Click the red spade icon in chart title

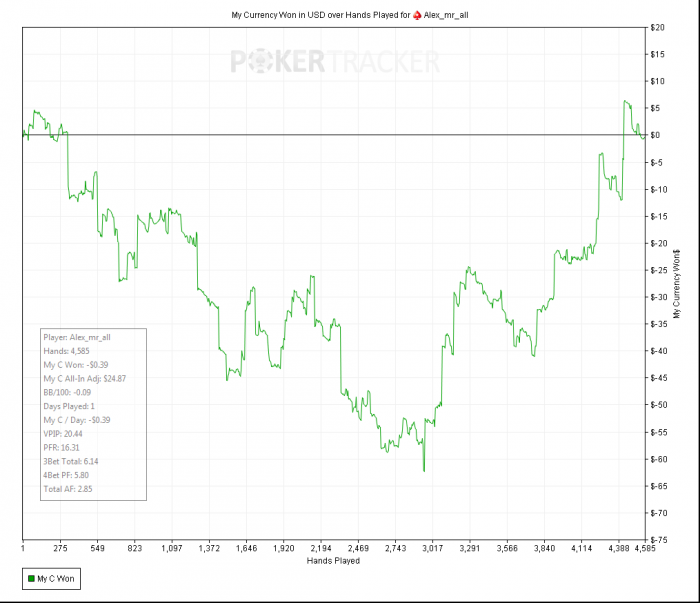point(417,15)
